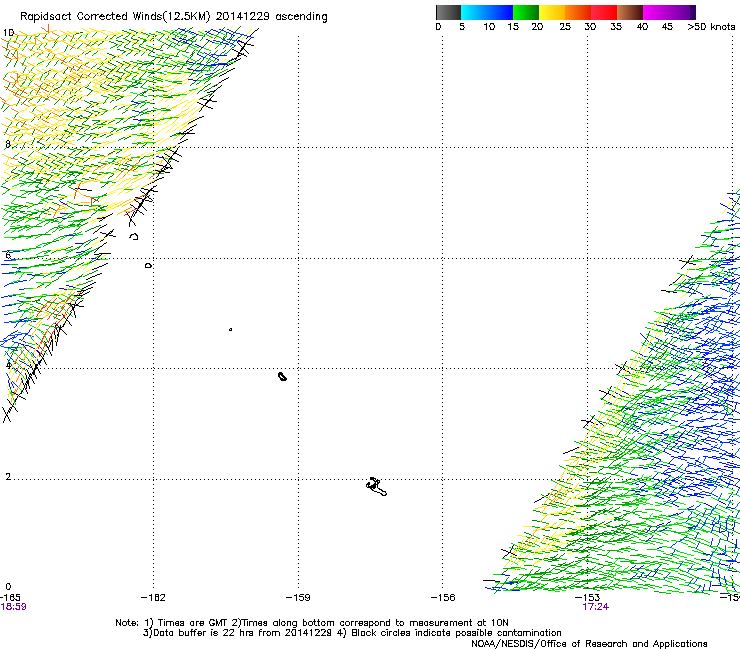Click the 'Rapidscat Corrected Winds(12.5KM)' title text
The image size is (740, 650).
(x=115, y=17)
